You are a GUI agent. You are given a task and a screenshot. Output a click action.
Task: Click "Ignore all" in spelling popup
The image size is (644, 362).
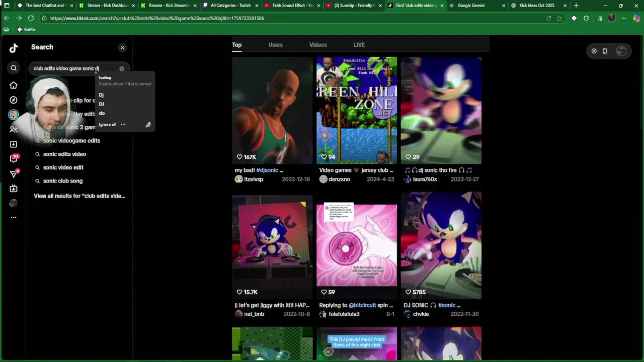[x=107, y=125]
